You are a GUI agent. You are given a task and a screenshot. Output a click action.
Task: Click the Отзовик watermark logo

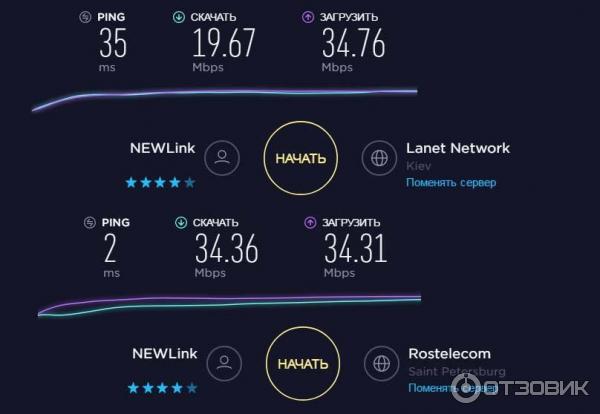520,388
